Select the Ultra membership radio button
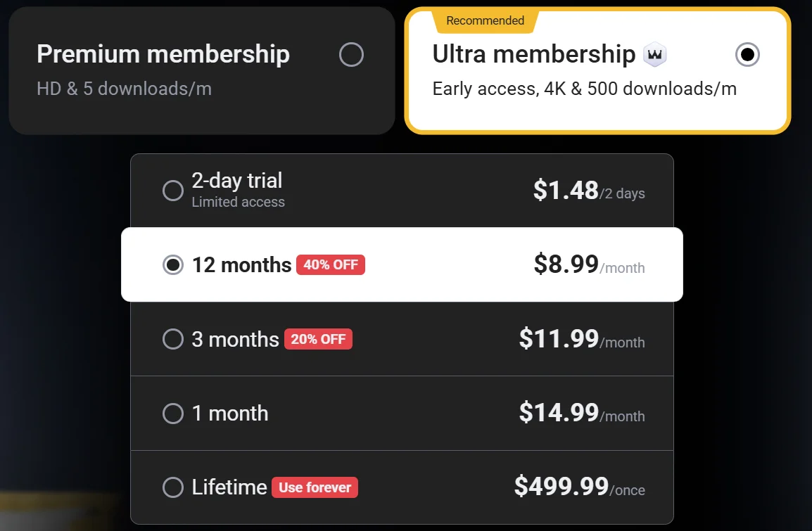The height and width of the screenshot is (531, 812). pos(747,54)
